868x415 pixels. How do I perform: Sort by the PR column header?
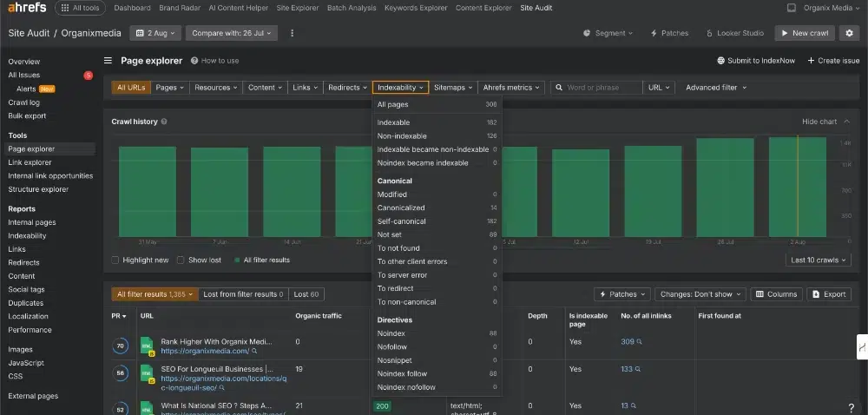tap(118, 316)
